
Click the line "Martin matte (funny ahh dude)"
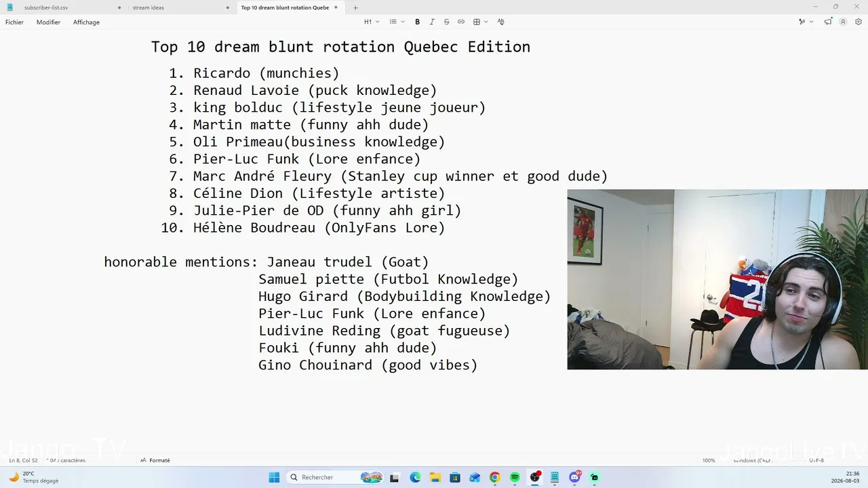pos(311,125)
